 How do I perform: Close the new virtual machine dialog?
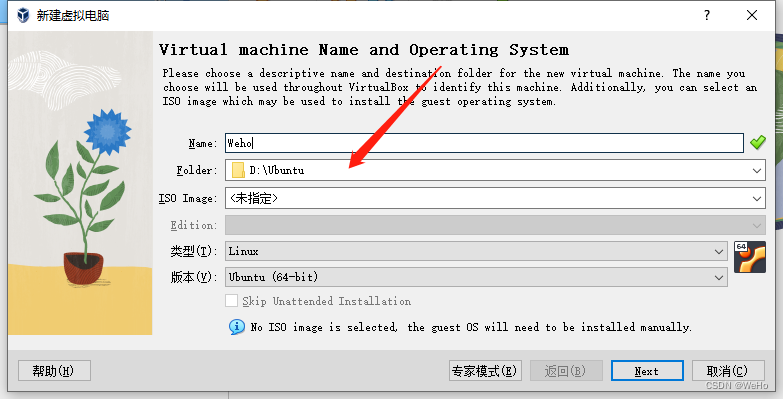tap(752, 15)
